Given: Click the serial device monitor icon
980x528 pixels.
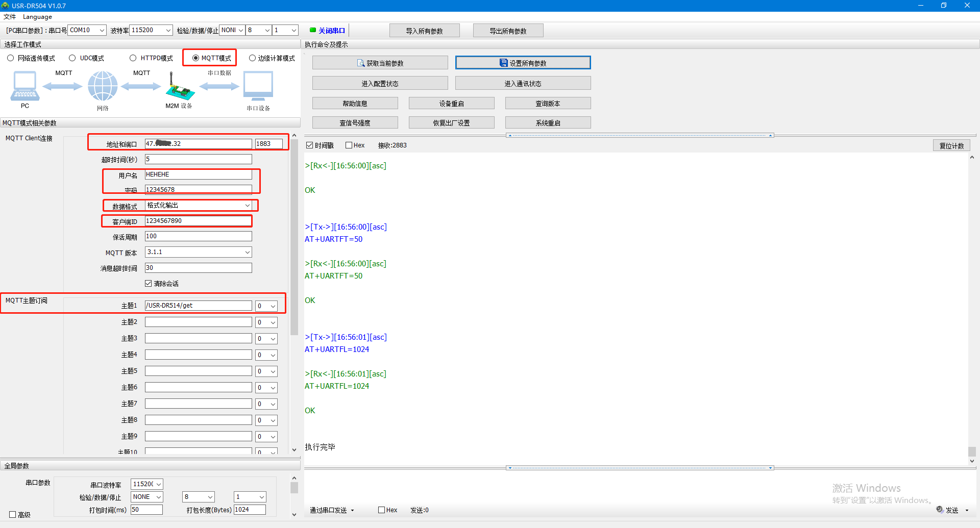Looking at the screenshot, I should click(x=258, y=86).
